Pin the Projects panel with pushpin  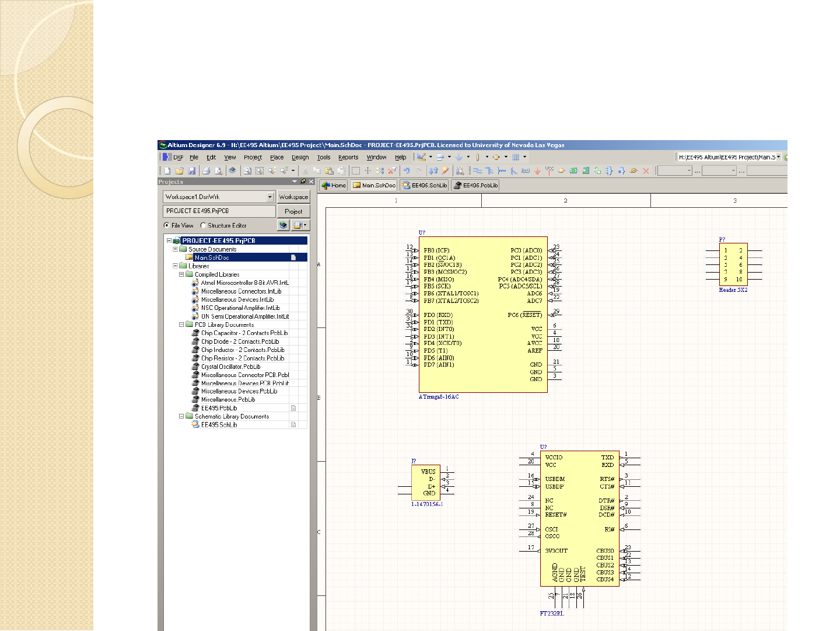[x=303, y=182]
